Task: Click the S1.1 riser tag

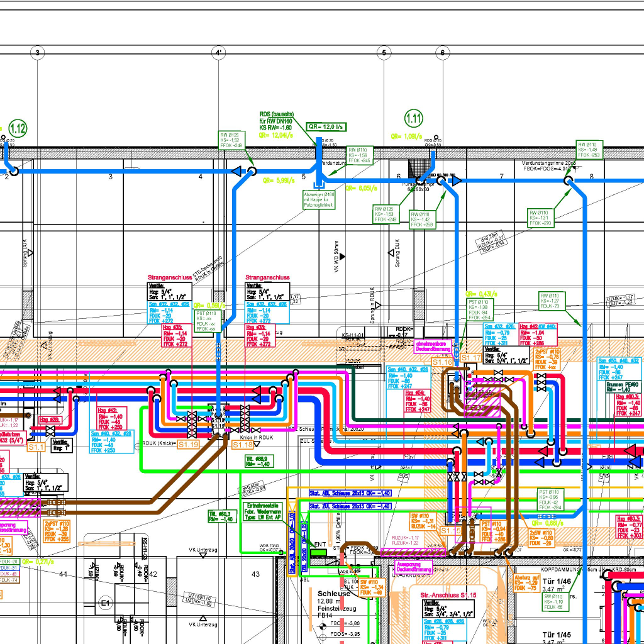Action: [x=36, y=447]
